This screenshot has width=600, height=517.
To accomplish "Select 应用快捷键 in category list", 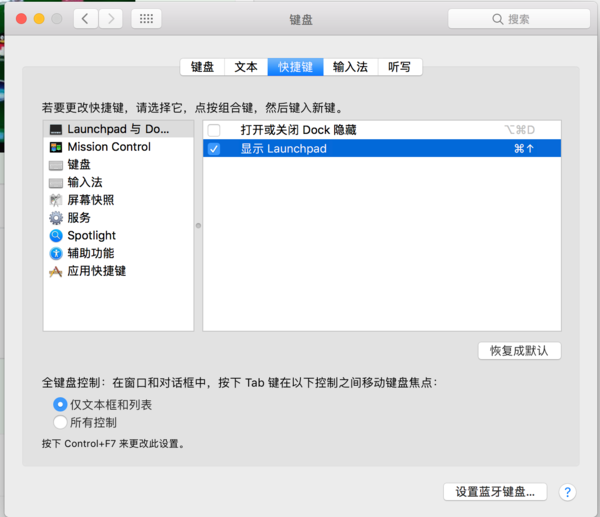I will point(119,271).
